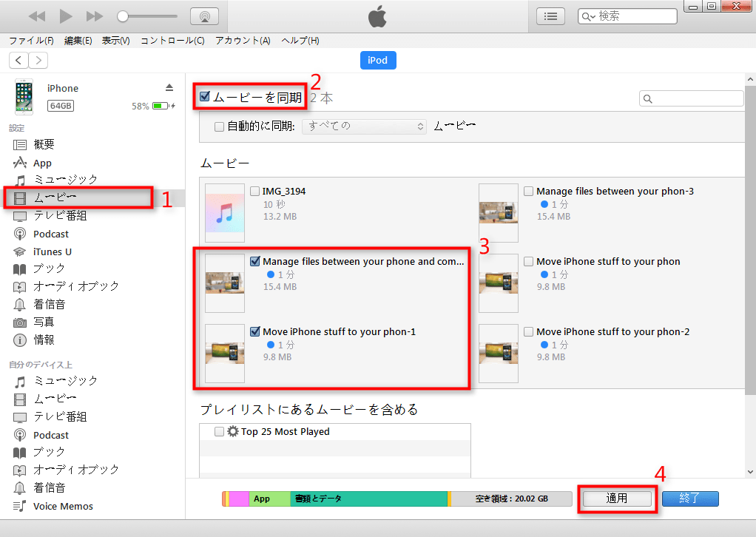Click the volume slider knob
This screenshot has width=756, height=537.
pyautogui.click(x=123, y=16)
